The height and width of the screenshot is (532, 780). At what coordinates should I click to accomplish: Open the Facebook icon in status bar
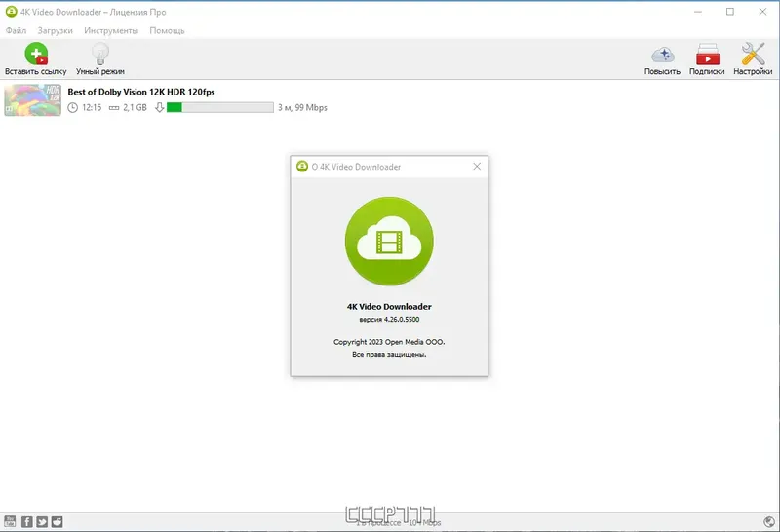tap(27, 521)
